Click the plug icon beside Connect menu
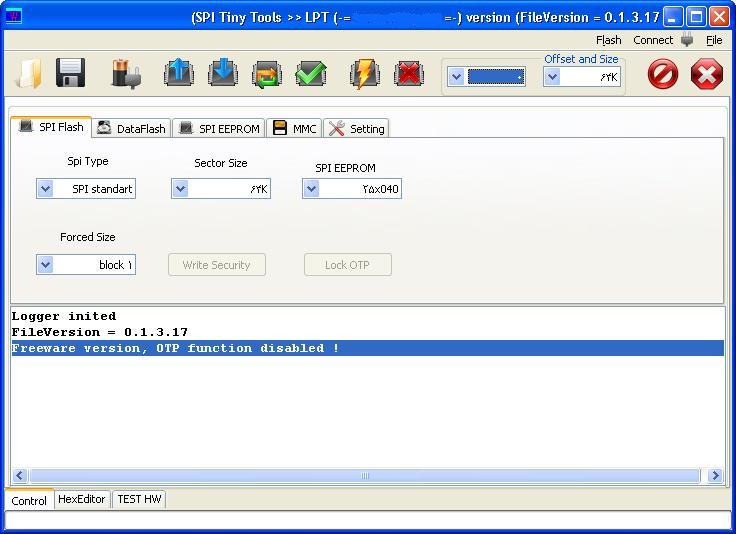 (x=687, y=40)
